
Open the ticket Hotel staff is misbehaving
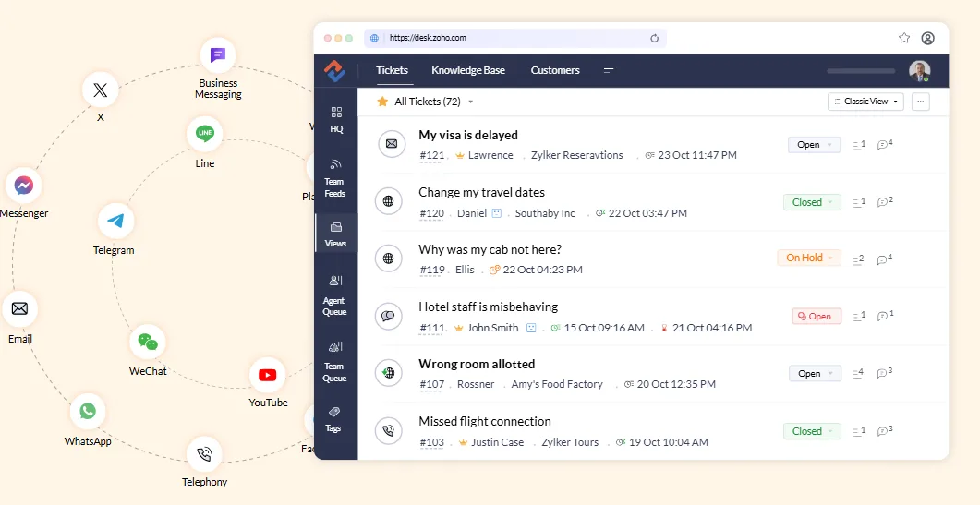[488, 307]
